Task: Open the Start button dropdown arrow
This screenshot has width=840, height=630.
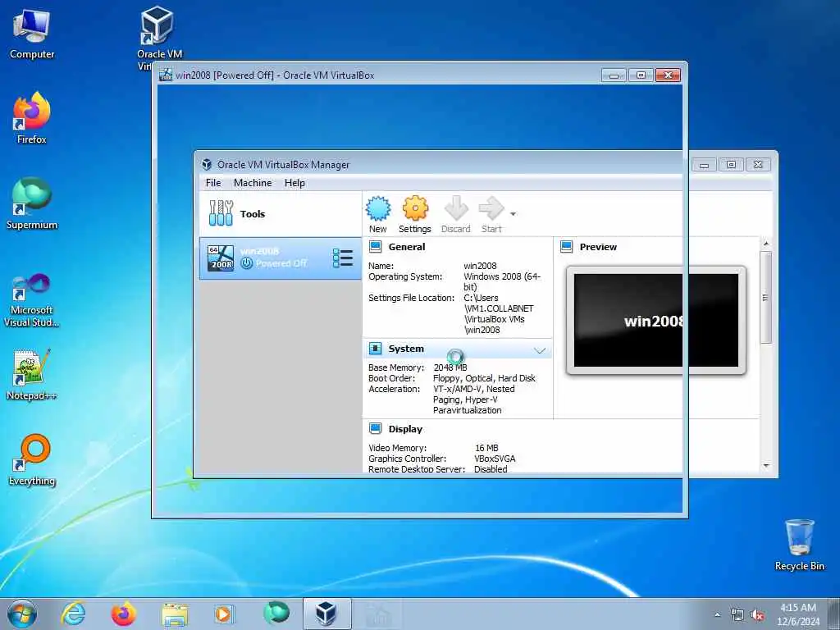Action: click(513, 214)
